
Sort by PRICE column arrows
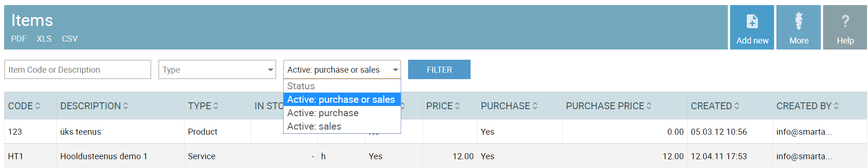pyautogui.click(x=457, y=106)
